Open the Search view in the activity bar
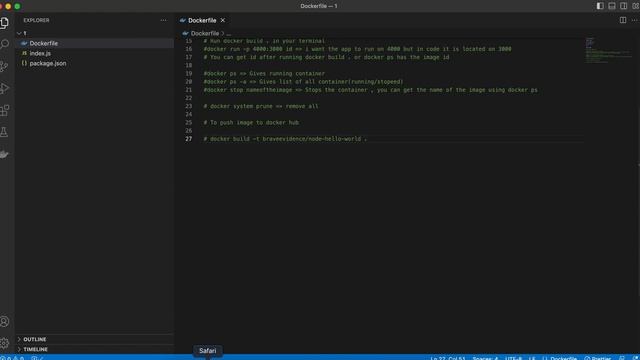Screen dimensions: 640x360 [4, 44]
